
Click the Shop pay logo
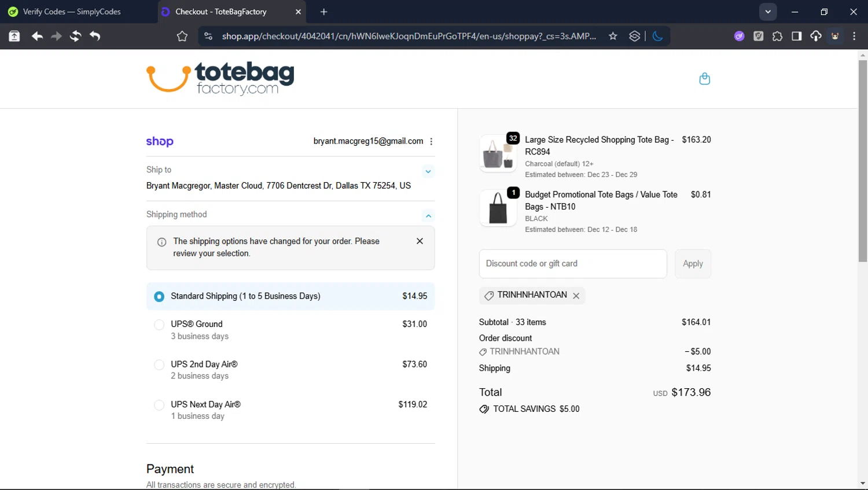coord(160,141)
